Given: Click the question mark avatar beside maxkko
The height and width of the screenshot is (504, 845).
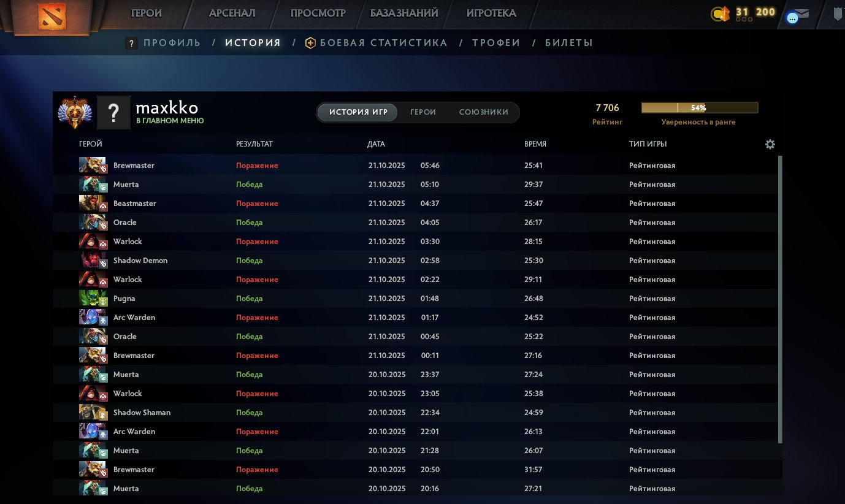Looking at the screenshot, I should [113, 113].
